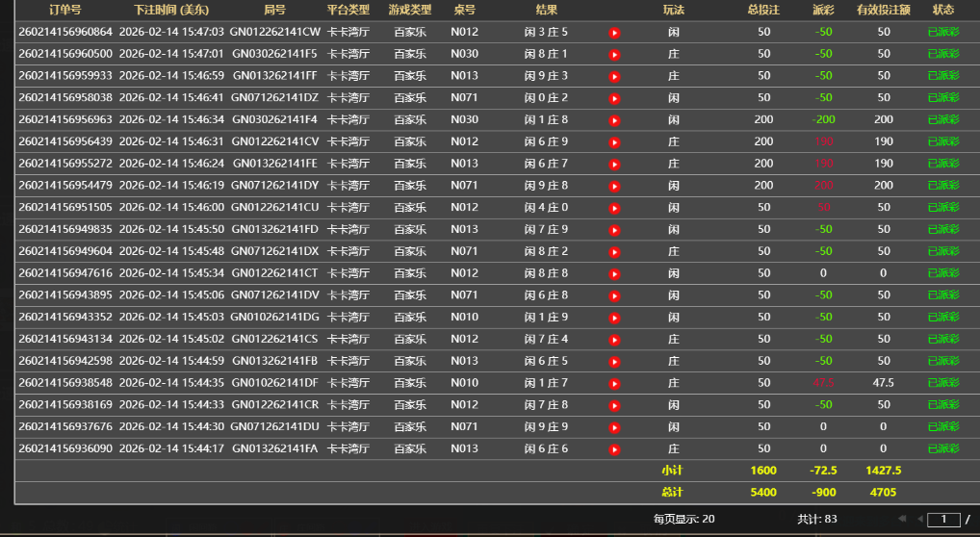Click the 已派彩 status in the first row

[942, 33]
